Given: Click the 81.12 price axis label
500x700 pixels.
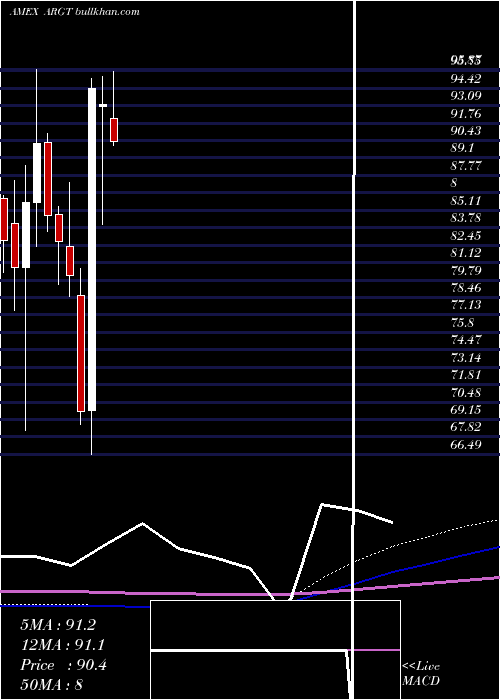Looking at the screenshot, I should click(466, 253).
